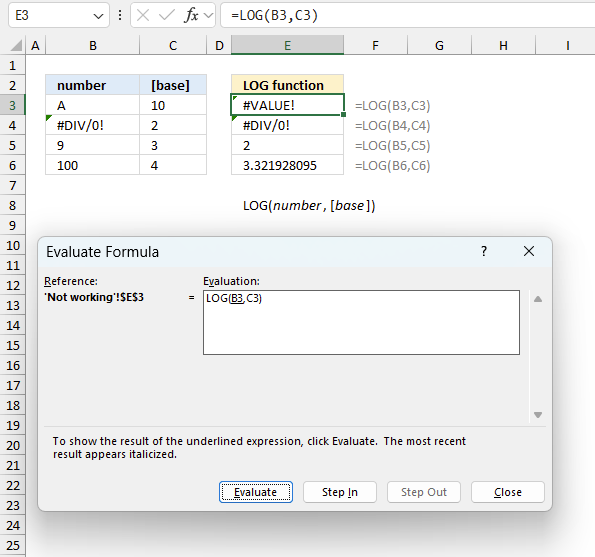Click the Close button in Evaluate Formula
The width and height of the screenshot is (595, 557).
pos(508,492)
